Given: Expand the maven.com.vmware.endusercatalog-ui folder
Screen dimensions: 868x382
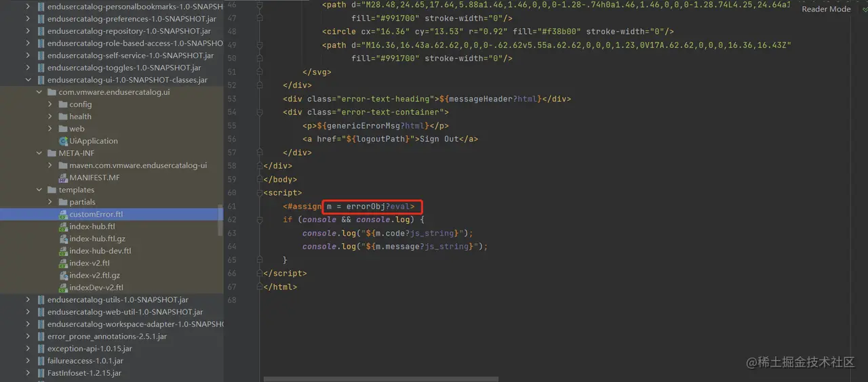Looking at the screenshot, I should (50, 165).
